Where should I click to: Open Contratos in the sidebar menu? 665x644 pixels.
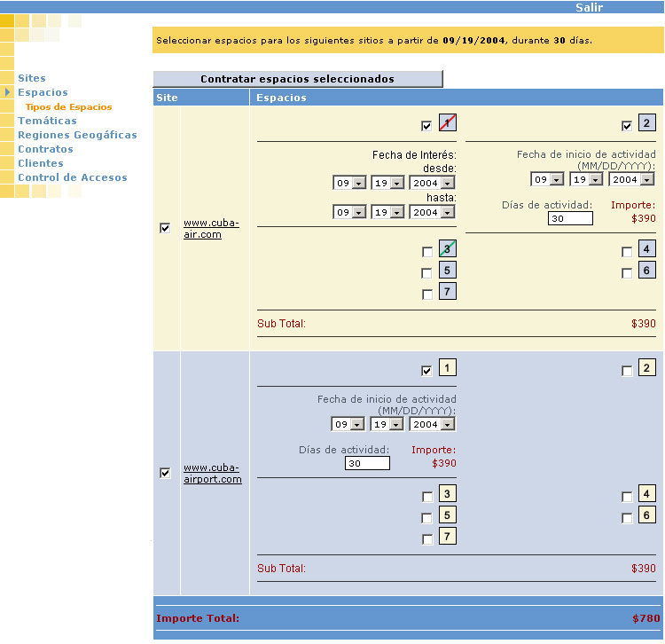[45, 149]
